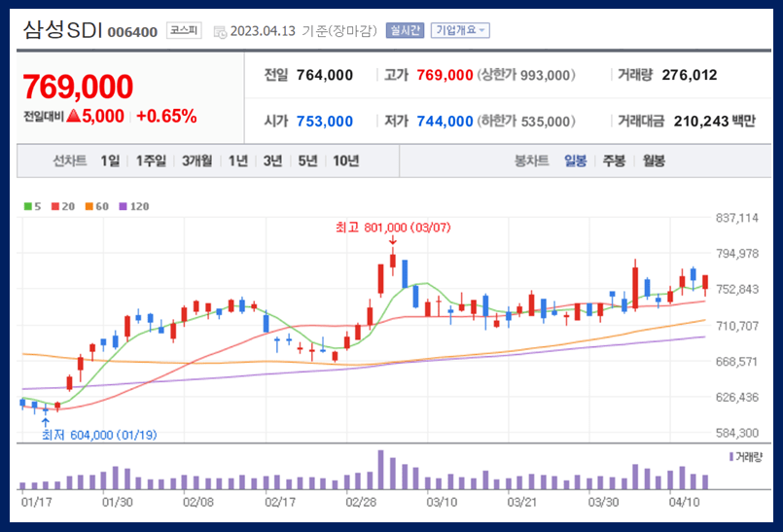The height and width of the screenshot is (532, 783).
Task: Click the 최고 801,000 (03/07) annotation
Action: [x=393, y=228]
